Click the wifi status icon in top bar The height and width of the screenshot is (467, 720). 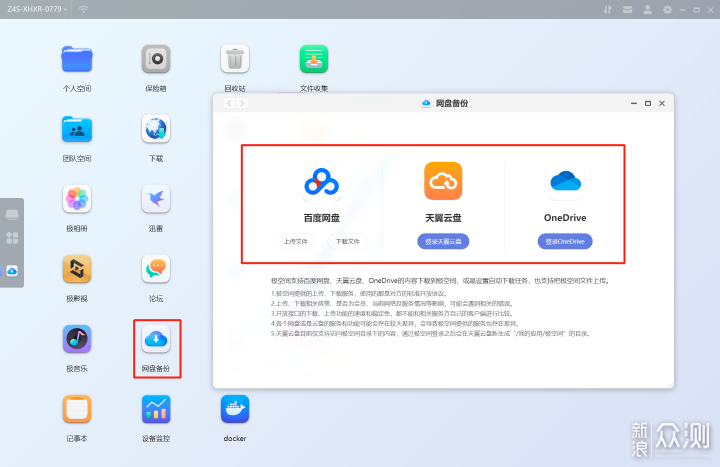click(x=84, y=9)
